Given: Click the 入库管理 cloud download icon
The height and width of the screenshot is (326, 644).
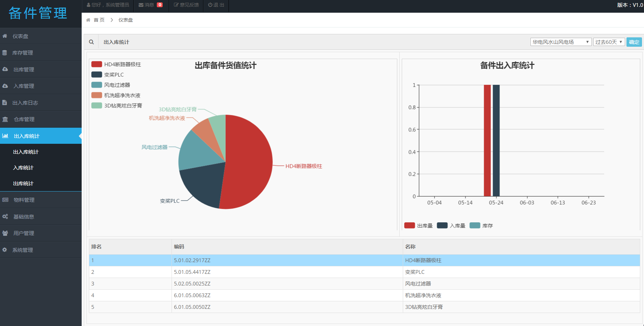Looking at the screenshot, I should [5, 86].
